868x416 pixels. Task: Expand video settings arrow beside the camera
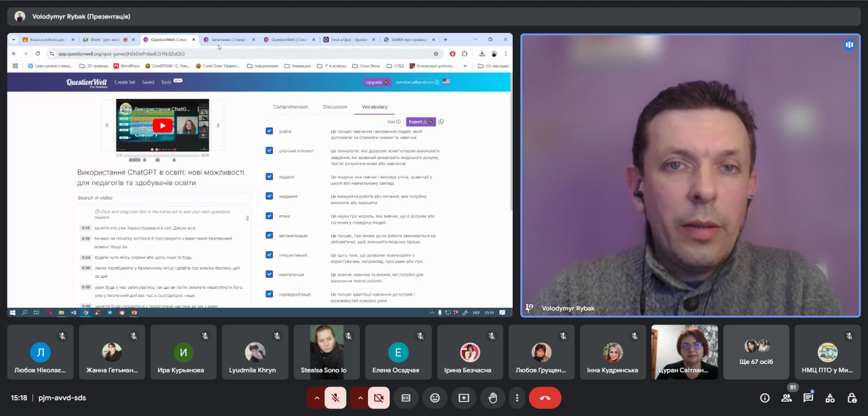click(360, 398)
